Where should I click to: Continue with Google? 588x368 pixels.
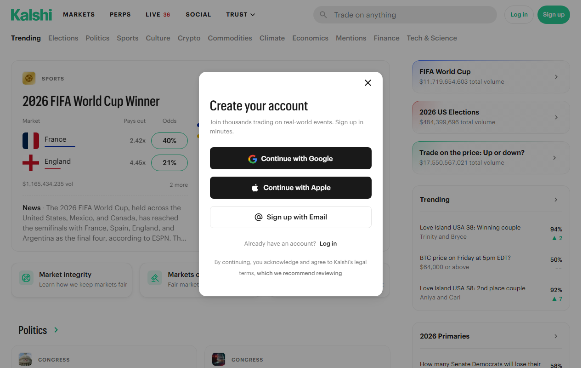pyautogui.click(x=290, y=158)
